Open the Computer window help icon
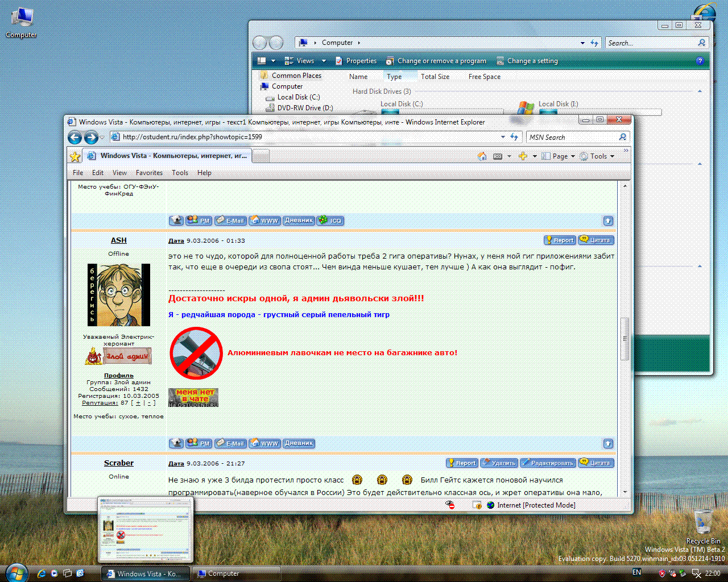 pos(700,61)
